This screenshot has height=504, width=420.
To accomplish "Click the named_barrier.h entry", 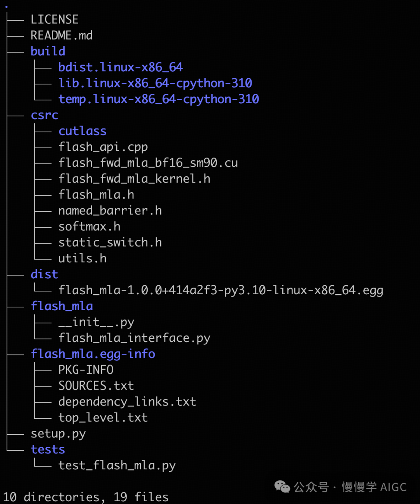I will 110,211.
